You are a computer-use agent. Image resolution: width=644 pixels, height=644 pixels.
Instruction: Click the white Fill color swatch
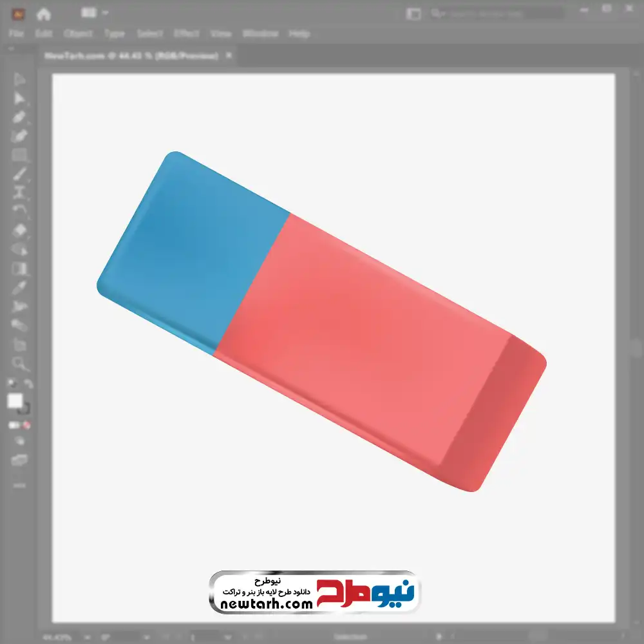[x=15, y=401]
